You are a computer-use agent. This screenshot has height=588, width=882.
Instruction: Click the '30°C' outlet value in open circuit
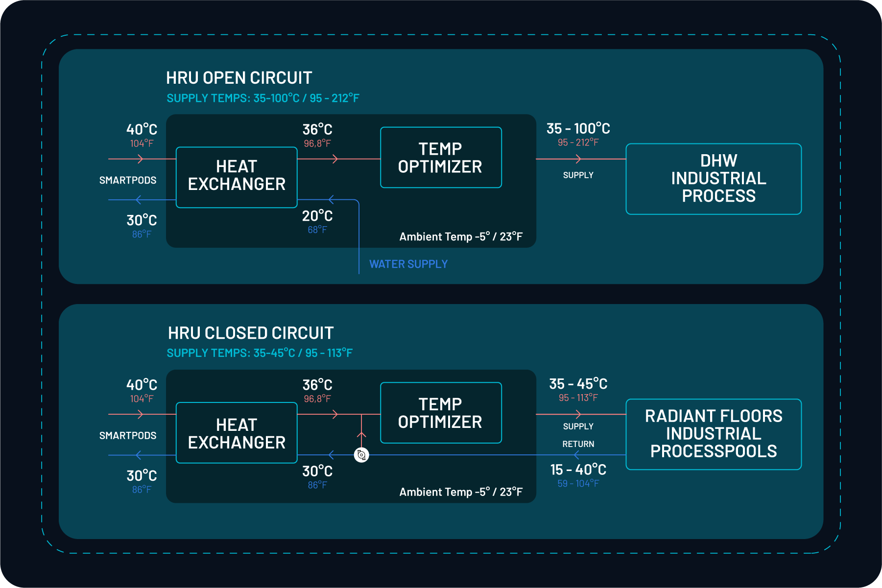coord(142,220)
